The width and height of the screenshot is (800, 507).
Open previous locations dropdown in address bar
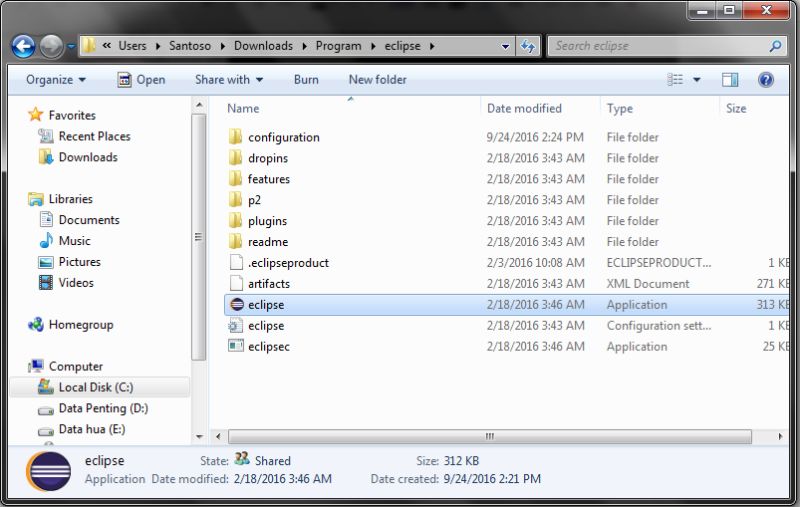coord(505,46)
